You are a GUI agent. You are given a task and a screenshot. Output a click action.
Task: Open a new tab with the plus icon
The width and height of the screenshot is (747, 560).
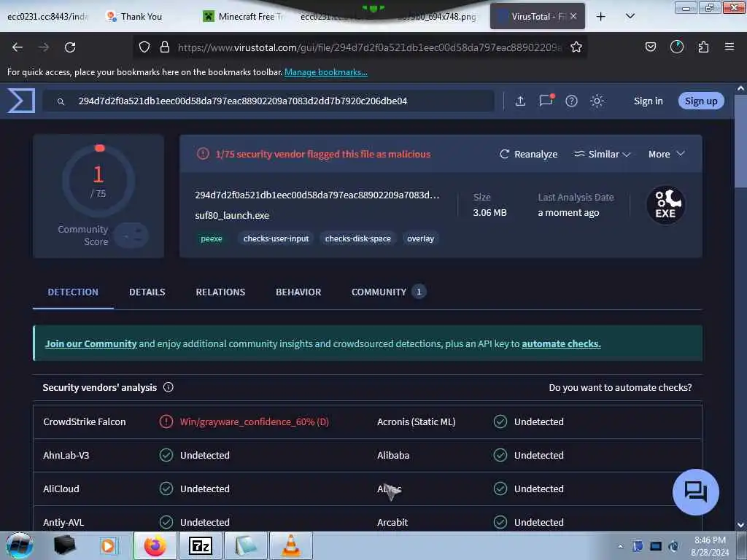pos(601,17)
